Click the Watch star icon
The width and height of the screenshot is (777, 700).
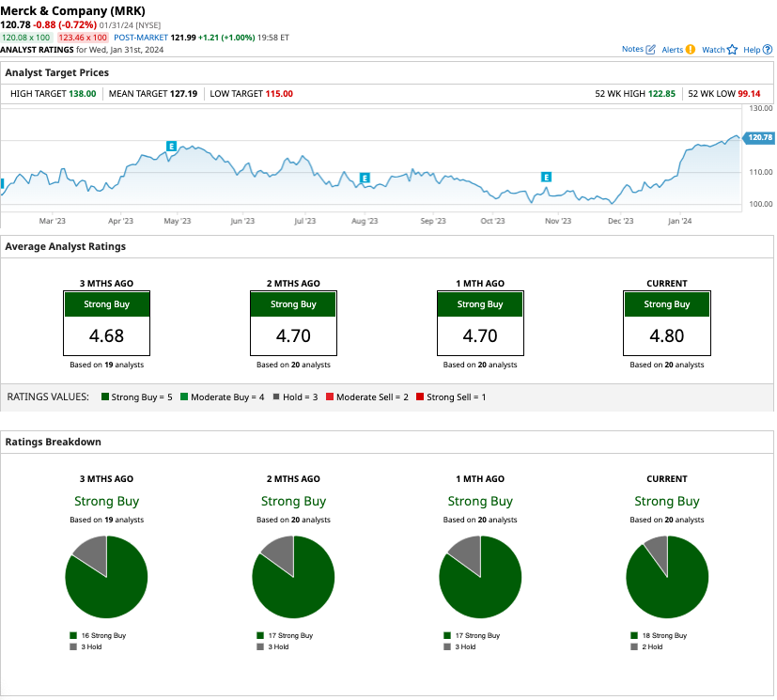click(x=733, y=50)
